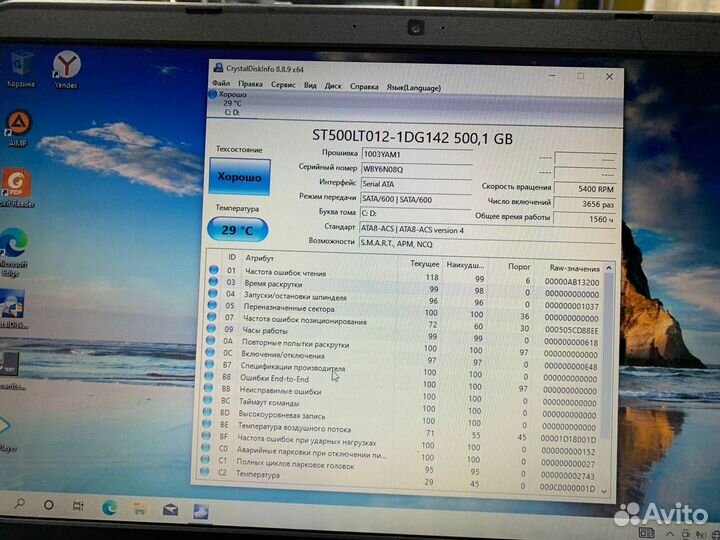Click the Raw-значения column header
Viewport: 720px width, 540px height.
pyautogui.click(x=574, y=268)
